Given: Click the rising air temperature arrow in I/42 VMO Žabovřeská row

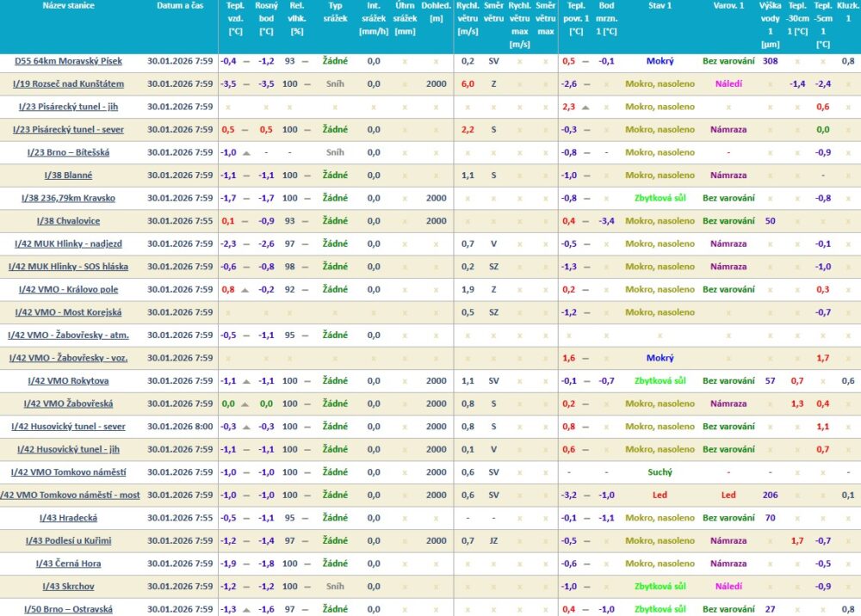Looking at the screenshot, I should (246, 403).
